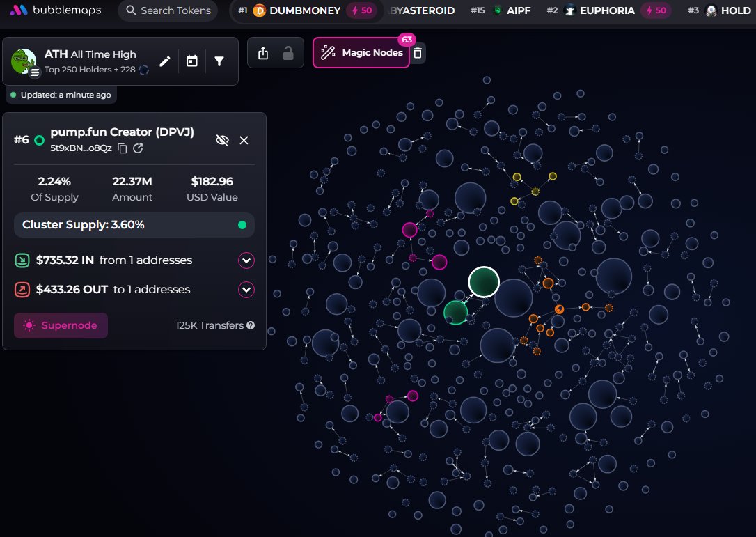Click the pencil edit icon

pos(165,61)
